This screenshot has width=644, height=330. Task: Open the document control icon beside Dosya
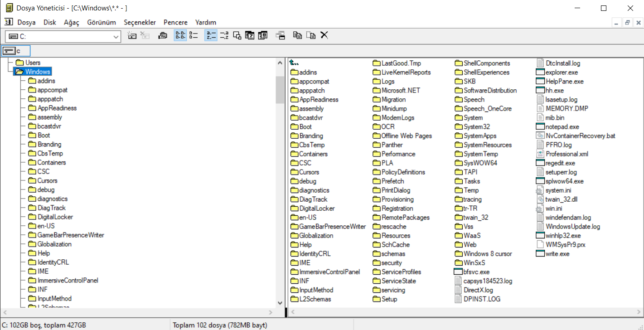(x=9, y=22)
